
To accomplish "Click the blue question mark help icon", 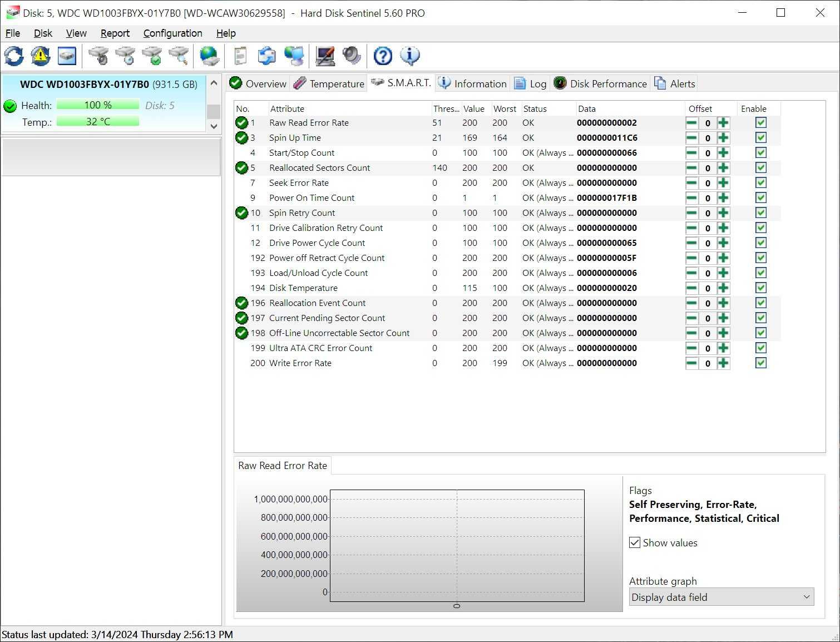I will (383, 56).
